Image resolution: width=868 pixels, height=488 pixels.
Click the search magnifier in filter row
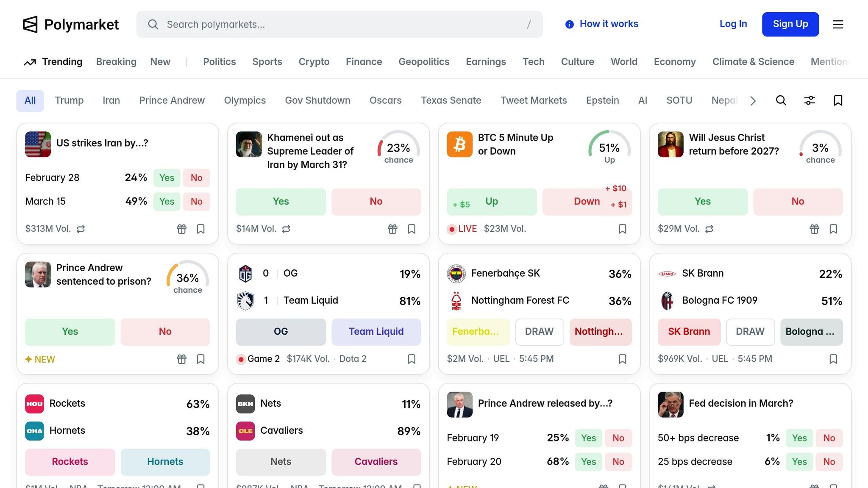pos(781,100)
